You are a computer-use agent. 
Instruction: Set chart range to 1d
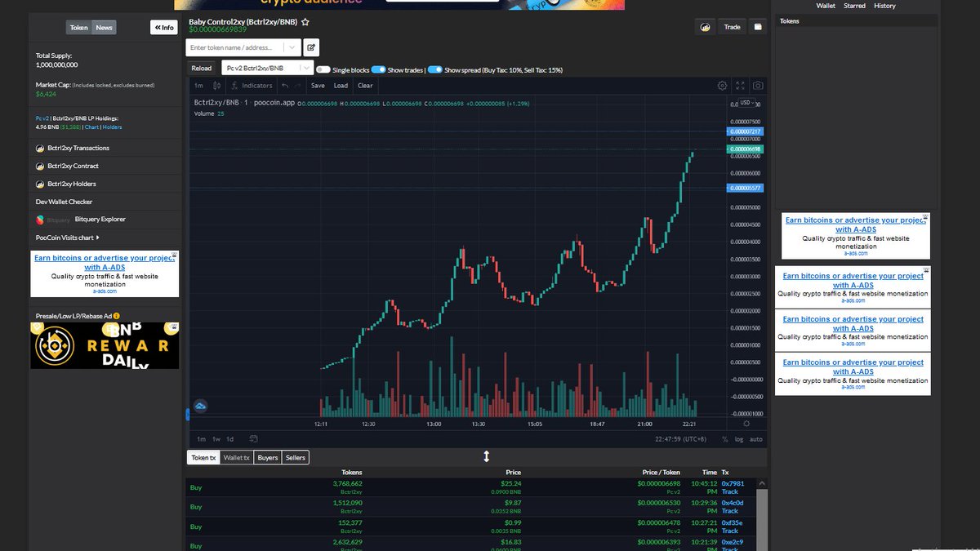(230, 439)
